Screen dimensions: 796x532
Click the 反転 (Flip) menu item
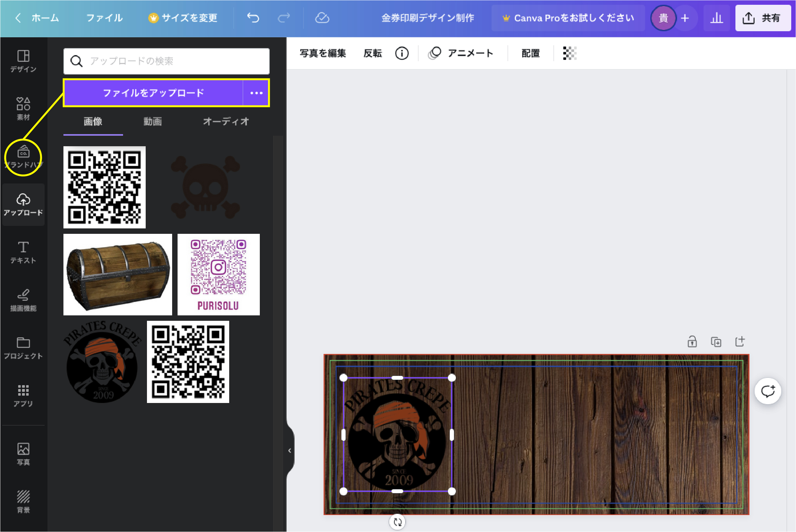click(x=373, y=53)
